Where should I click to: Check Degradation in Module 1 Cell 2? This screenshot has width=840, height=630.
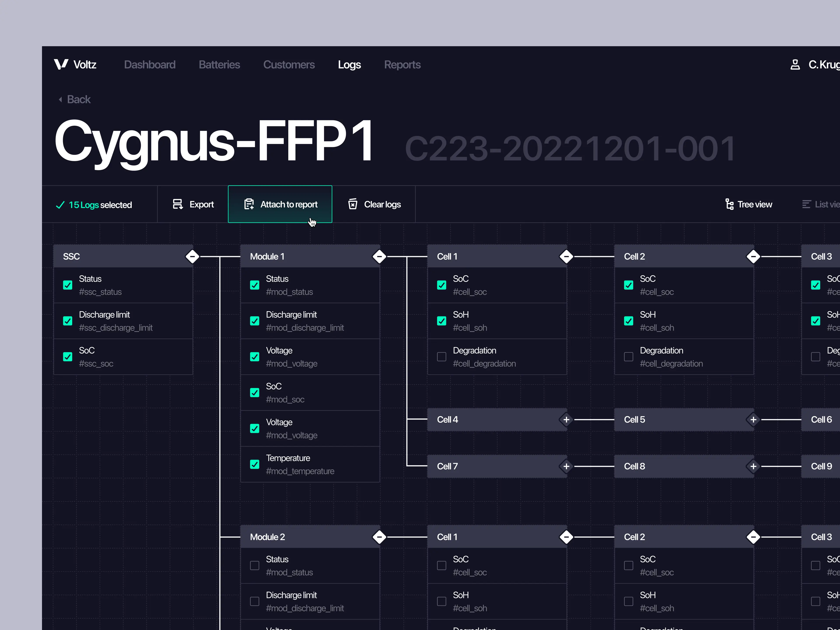(x=628, y=357)
